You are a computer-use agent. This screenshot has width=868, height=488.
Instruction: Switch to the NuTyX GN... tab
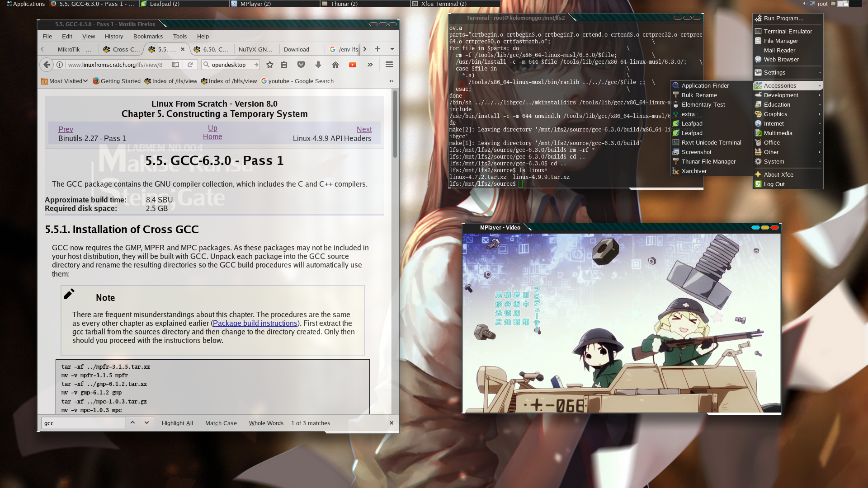256,49
